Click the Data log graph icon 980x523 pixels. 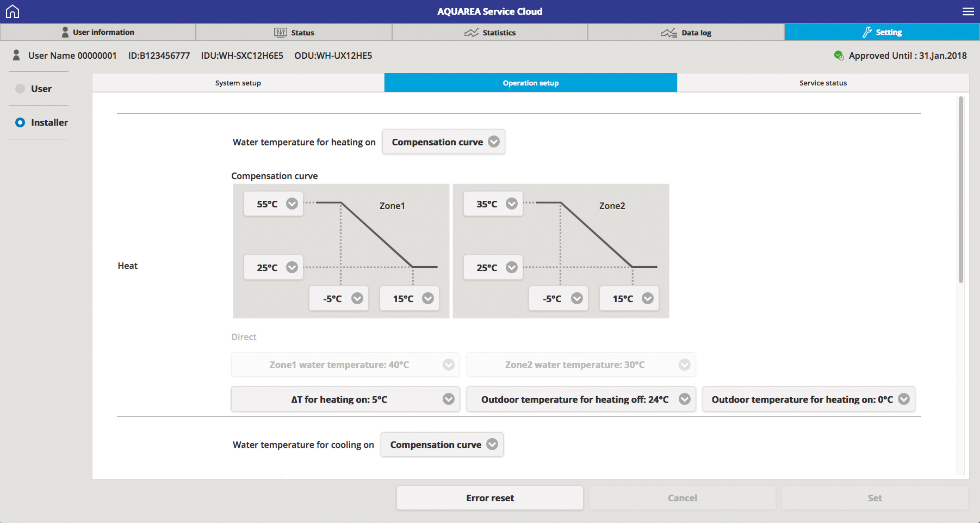668,33
